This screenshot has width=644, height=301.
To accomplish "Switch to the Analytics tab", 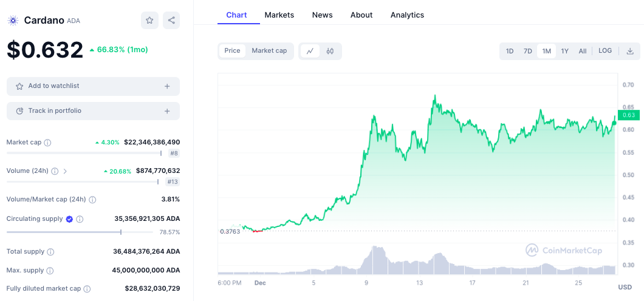I will coord(407,15).
